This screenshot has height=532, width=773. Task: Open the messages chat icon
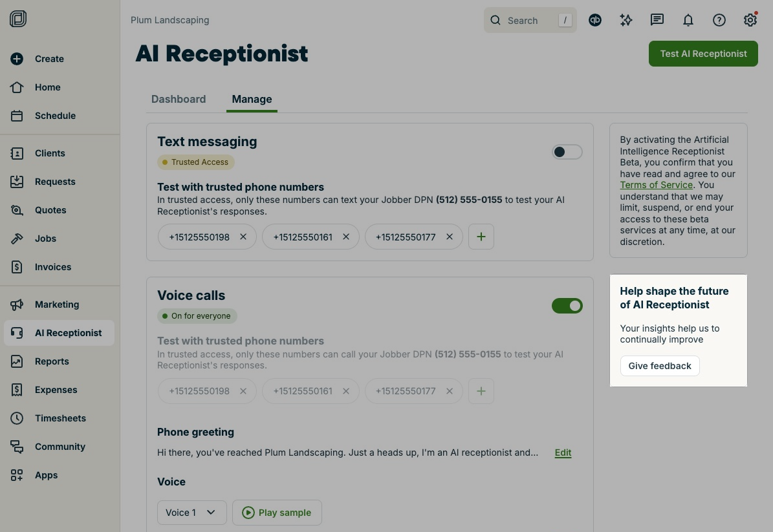657,20
